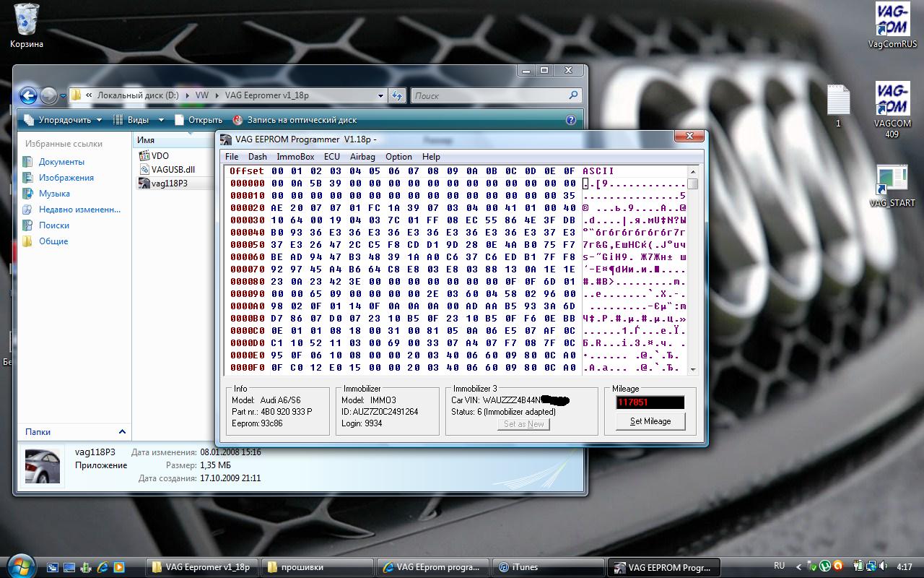
Task: Click the Explorer search magnifier icon
Action: 573,95
